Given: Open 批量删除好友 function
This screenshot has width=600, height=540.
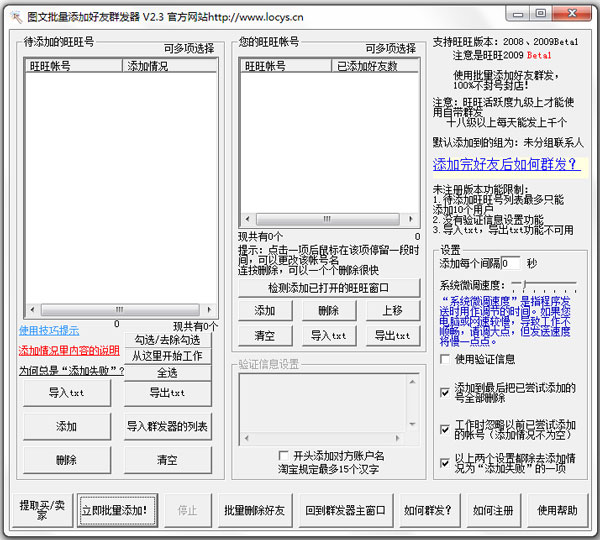Looking at the screenshot, I should pos(254,510).
